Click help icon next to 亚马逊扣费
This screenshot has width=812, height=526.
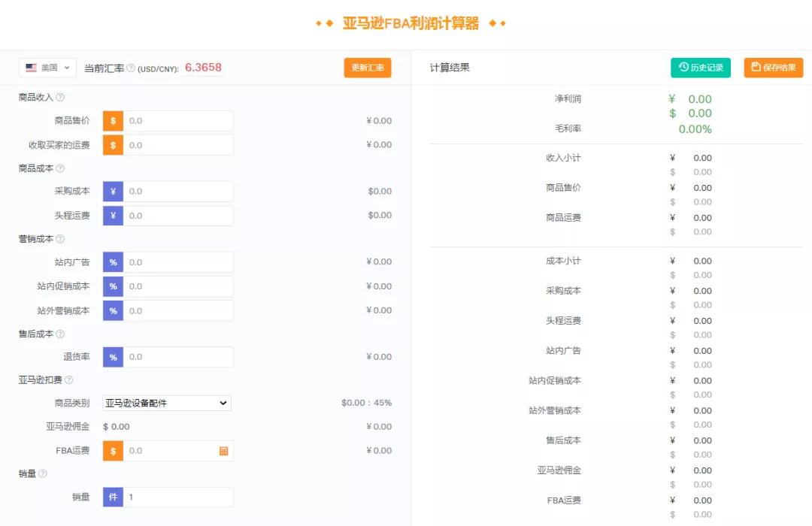click(69, 380)
